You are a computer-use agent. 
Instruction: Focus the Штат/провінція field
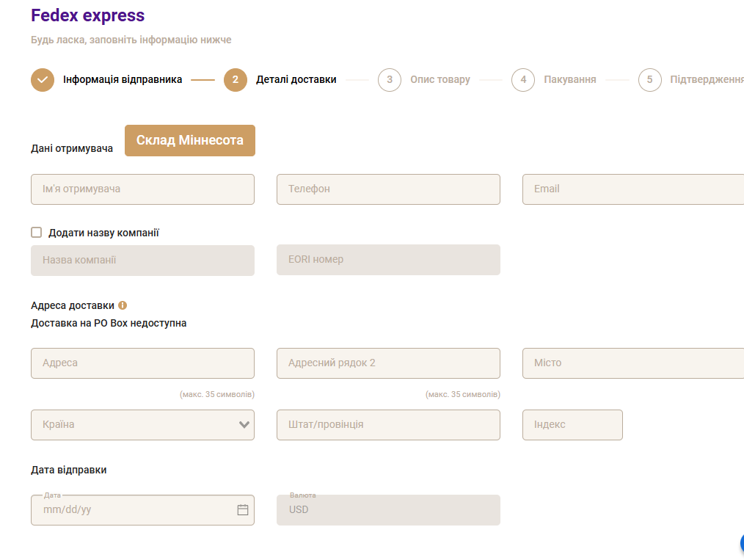point(389,425)
